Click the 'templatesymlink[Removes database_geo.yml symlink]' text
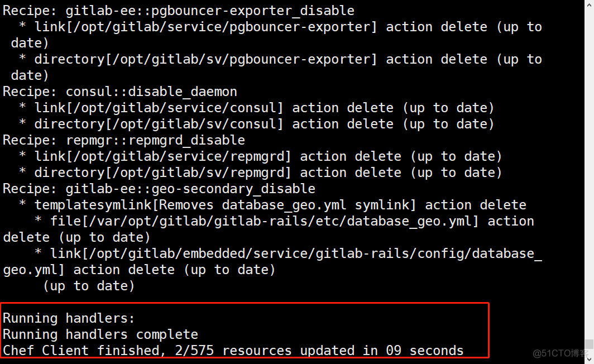 pyautogui.click(x=226, y=205)
